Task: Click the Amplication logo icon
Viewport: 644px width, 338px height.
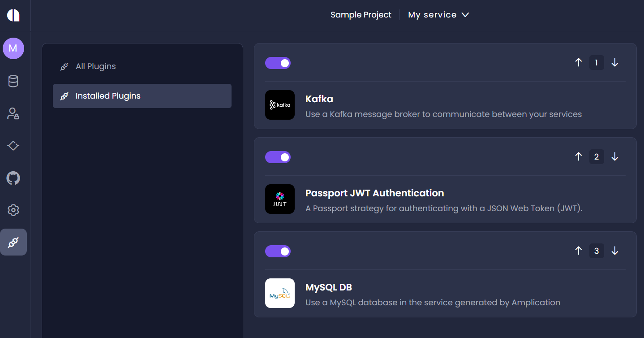Action: 13,15
